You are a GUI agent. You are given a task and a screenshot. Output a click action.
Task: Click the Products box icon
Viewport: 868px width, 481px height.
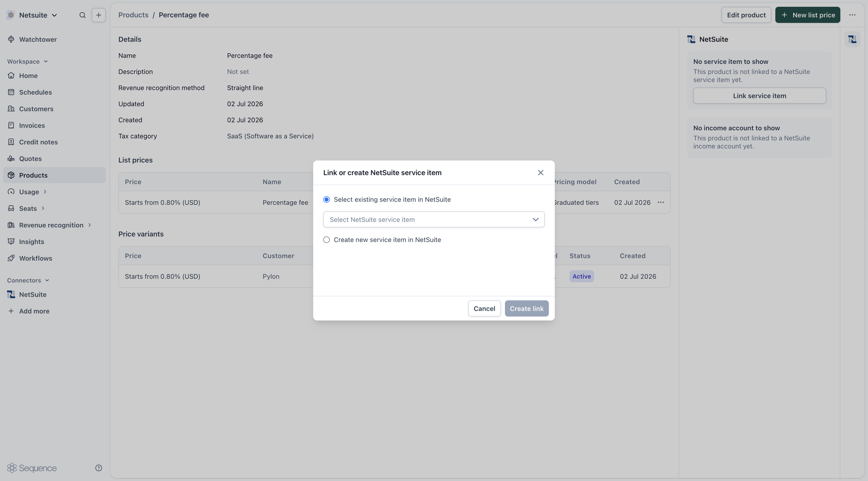[11, 175]
